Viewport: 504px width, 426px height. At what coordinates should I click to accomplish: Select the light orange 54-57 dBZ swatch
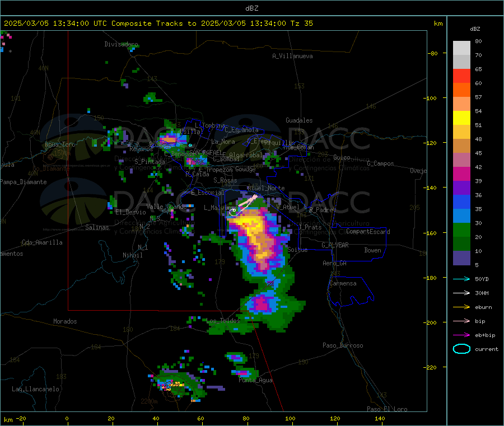(461, 104)
